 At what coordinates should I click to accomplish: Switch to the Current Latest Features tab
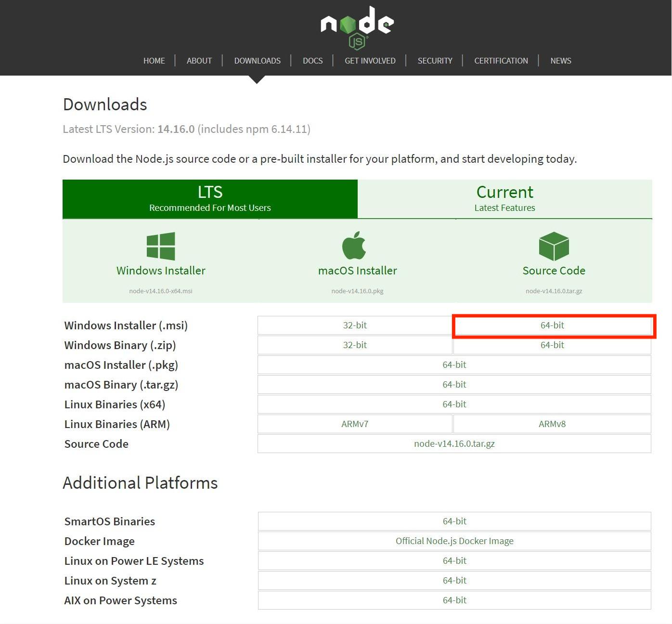504,199
